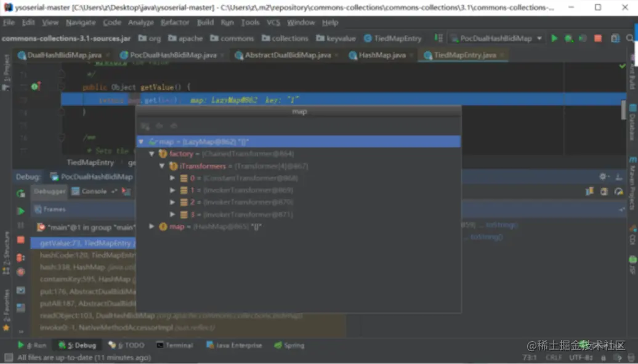Open the Build menu
Screen dimensions: 638x364
coord(205,22)
